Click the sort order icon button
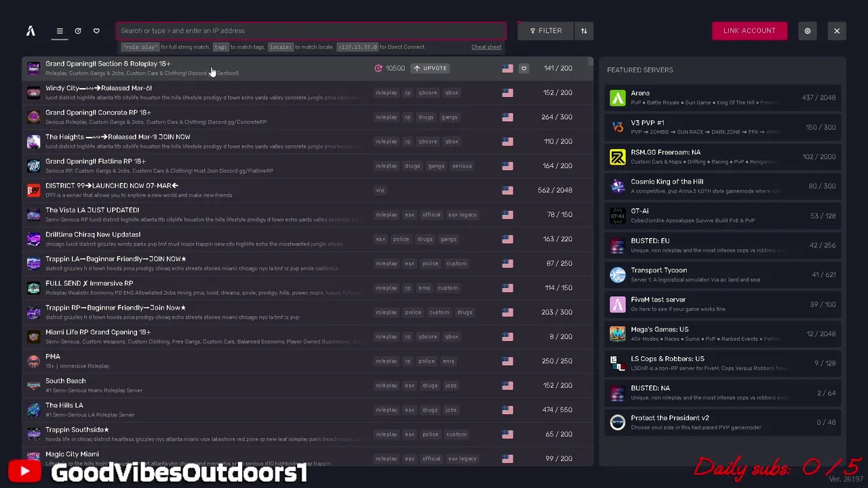The height and width of the screenshot is (488, 868). tap(584, 30)
